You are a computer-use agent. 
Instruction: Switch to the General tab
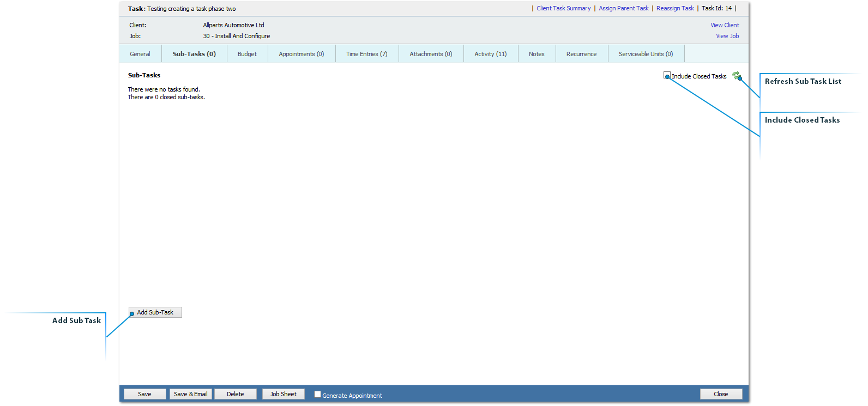[x=140, y=54]
